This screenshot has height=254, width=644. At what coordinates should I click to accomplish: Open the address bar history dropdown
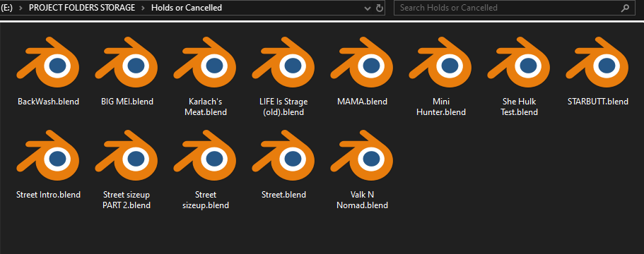tap(367, 8)
